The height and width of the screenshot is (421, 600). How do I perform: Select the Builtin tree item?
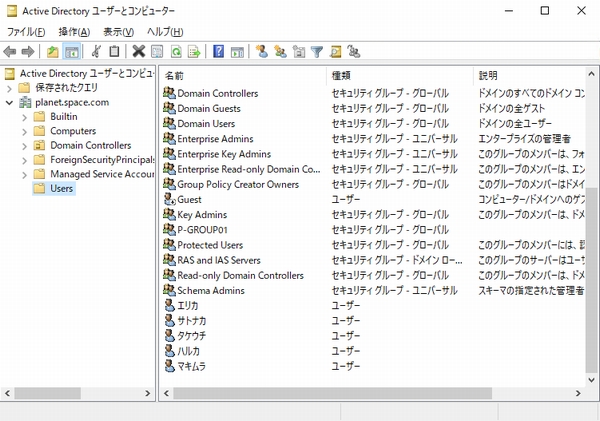64,116
